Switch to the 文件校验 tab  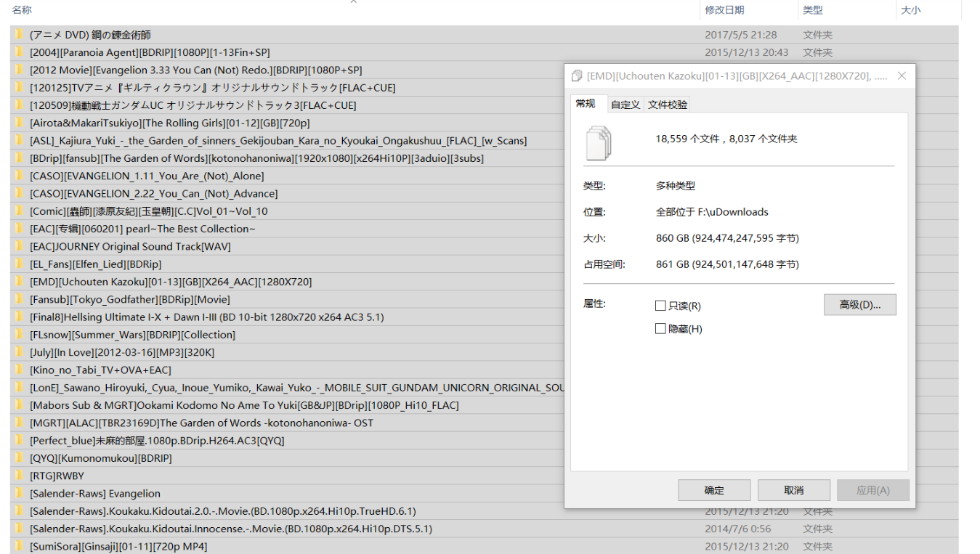coord(668,105)
